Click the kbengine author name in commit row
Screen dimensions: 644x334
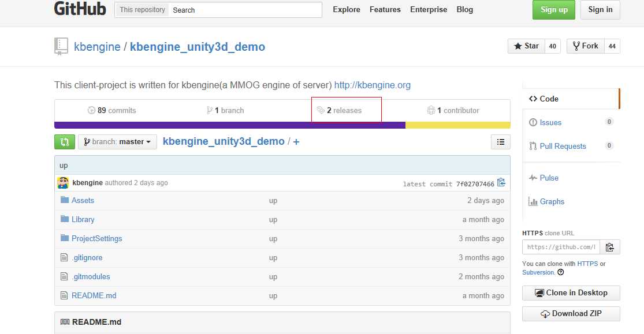tap(87, 183)
